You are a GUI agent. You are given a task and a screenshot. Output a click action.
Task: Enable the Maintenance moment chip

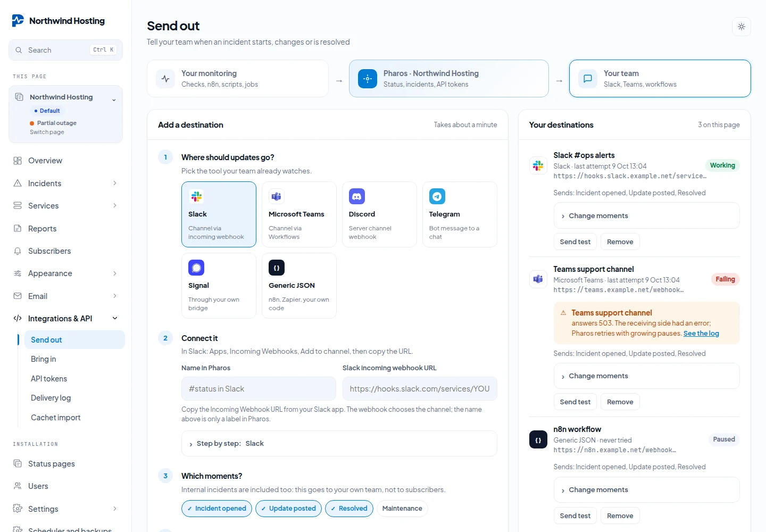(x=402, y=509)
